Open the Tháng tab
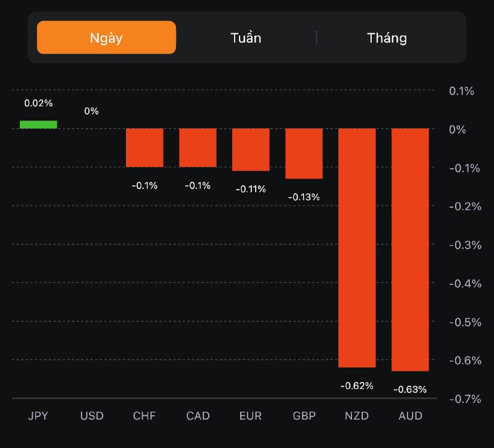The image size is (494, 448). coord(387,38)
